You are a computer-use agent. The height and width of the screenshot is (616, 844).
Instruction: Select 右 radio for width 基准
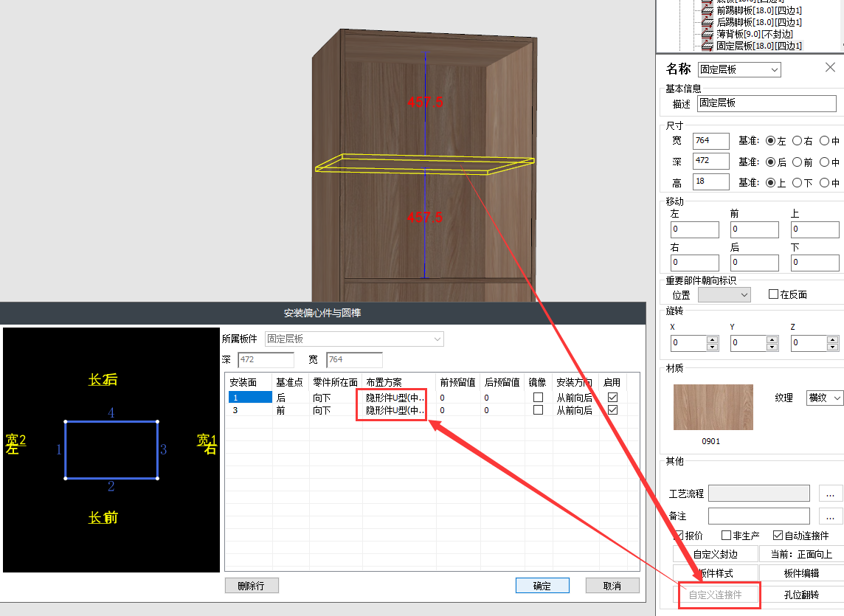click(798, 141)
